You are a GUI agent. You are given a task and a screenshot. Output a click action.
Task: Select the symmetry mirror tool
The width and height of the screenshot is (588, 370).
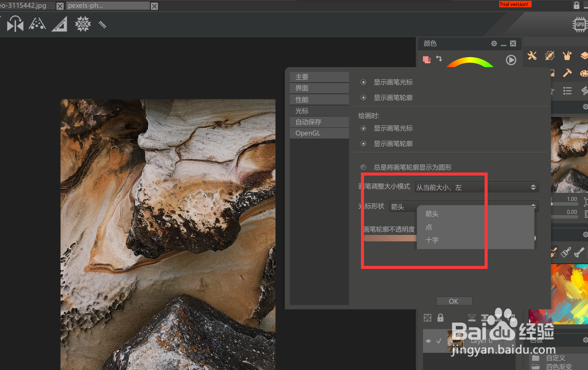tap(16, 24)
